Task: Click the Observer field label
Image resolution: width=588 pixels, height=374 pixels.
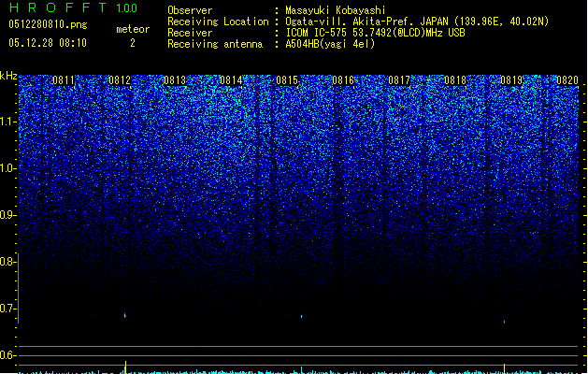Action: 190,10
